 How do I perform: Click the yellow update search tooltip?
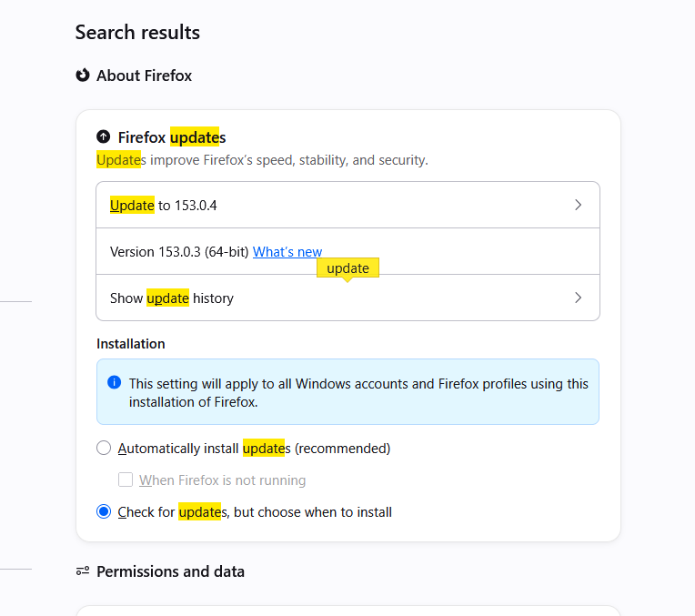[347, 268]
